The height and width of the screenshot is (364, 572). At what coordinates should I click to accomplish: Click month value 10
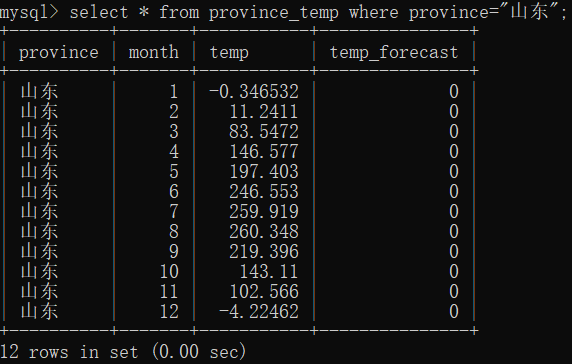coord(169,272)
